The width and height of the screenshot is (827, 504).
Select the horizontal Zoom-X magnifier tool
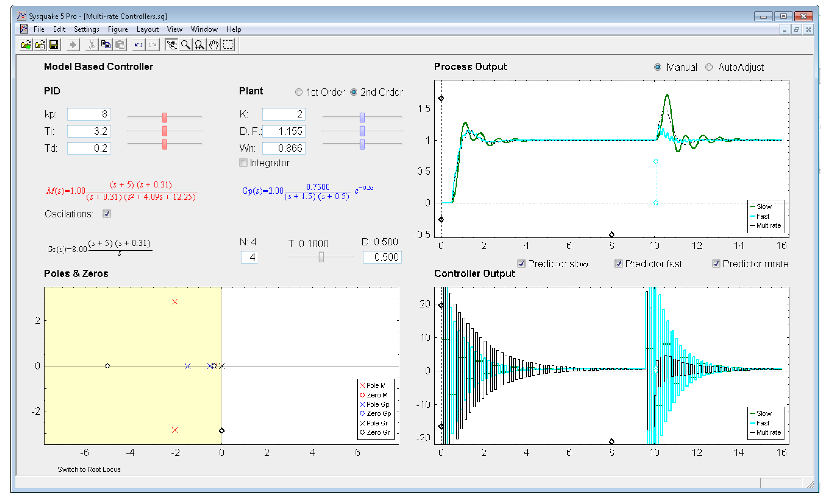[200, 45]
